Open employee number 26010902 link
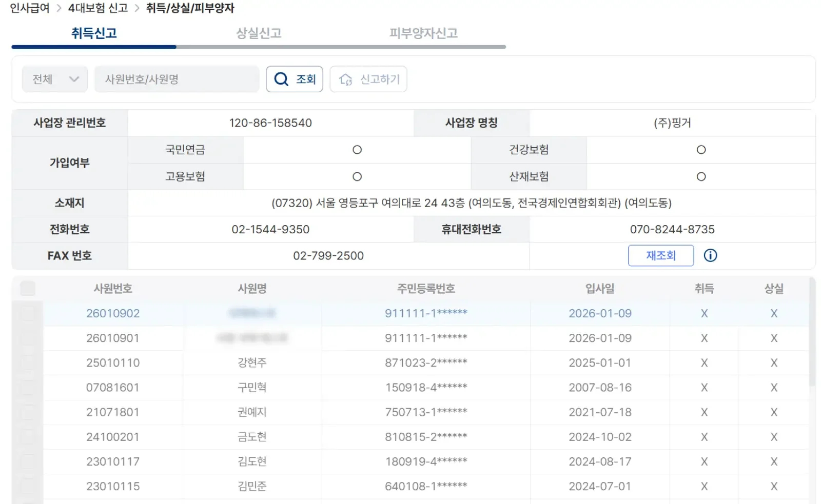The image size is (821, 504). click(113, 313)
